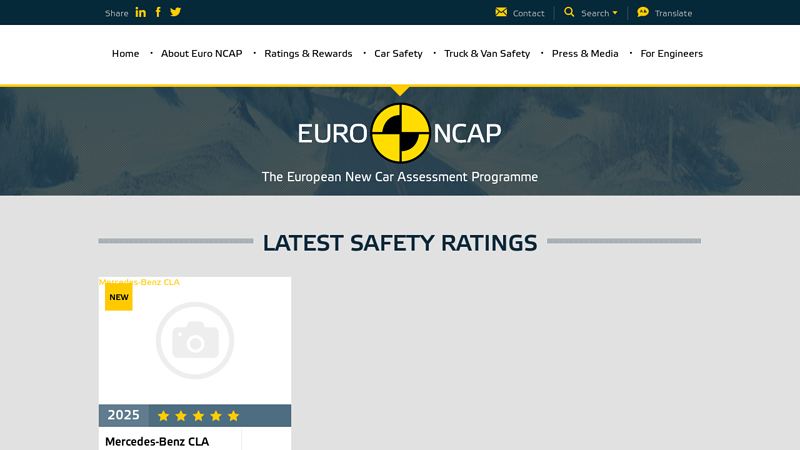
Task: Click the five-star rating on the CLA card
Action: click(198, 416)
